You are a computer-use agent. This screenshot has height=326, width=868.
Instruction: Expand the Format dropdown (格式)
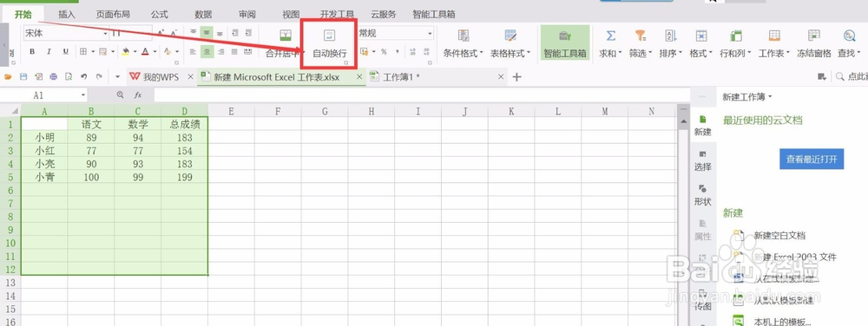point(710,54)
